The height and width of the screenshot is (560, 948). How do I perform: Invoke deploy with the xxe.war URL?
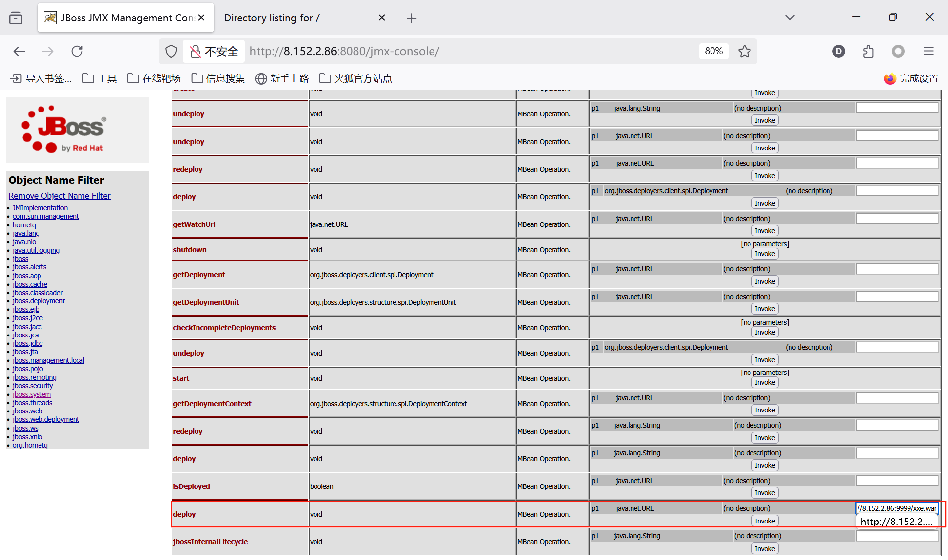coord(765,521)
